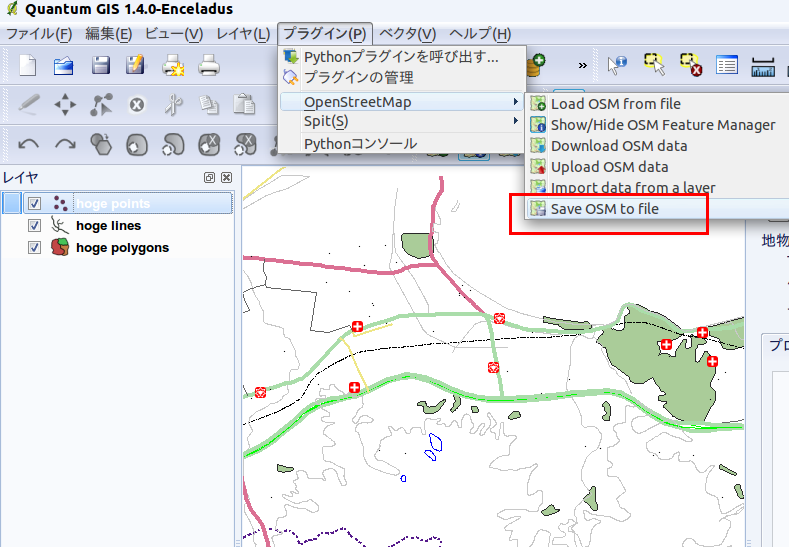The height and width of the screenshot is (547, 789).
Task: Click the hoge lines symbol icon
Action: pyautogui.click(x=59, y=225)
